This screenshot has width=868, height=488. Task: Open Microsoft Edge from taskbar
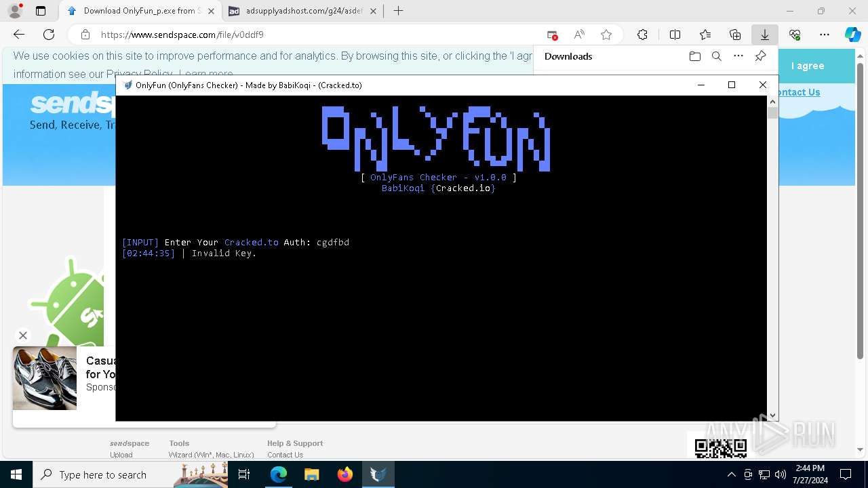[279, 474]
